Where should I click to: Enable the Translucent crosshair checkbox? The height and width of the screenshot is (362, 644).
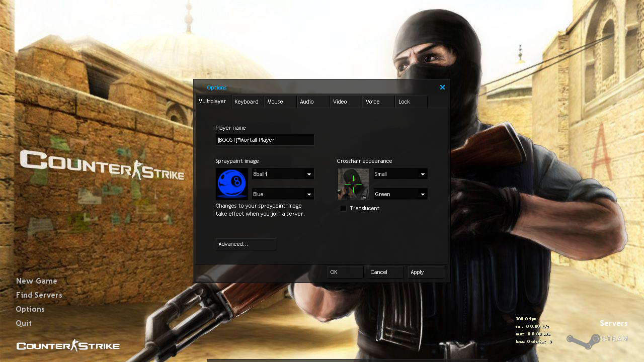344,209
